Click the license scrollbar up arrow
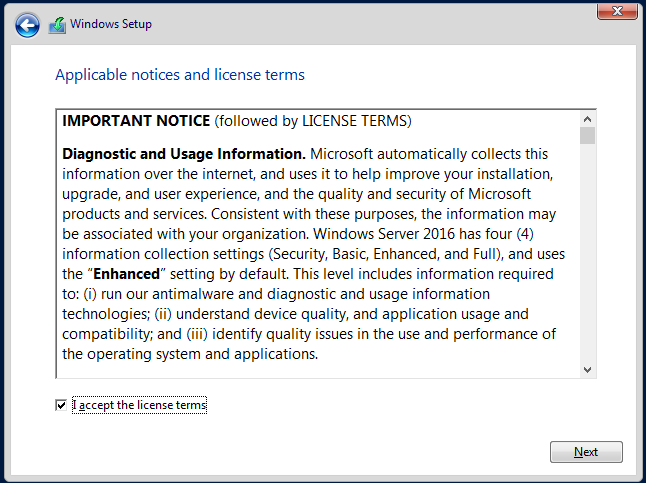 click(x=587, y=120)
